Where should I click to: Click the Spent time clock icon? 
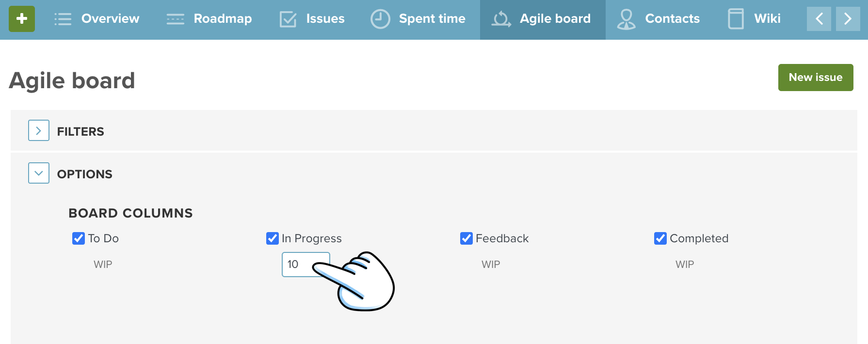tap(380, 19)
